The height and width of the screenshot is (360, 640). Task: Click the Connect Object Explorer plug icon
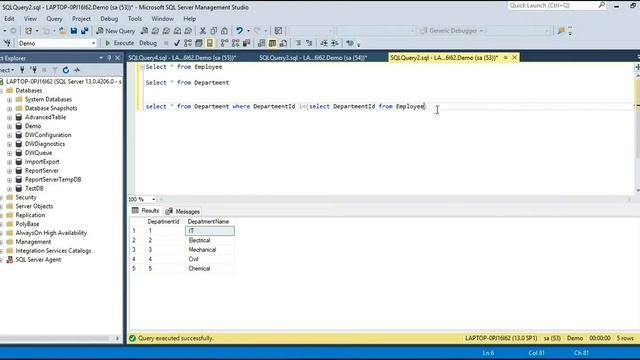point(22,70)
